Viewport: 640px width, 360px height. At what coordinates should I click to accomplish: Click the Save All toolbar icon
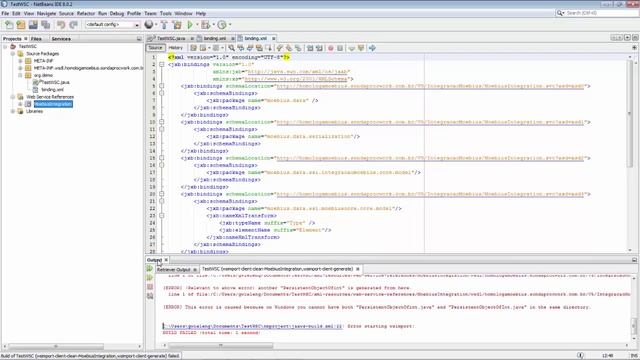[x=45, y=25]
